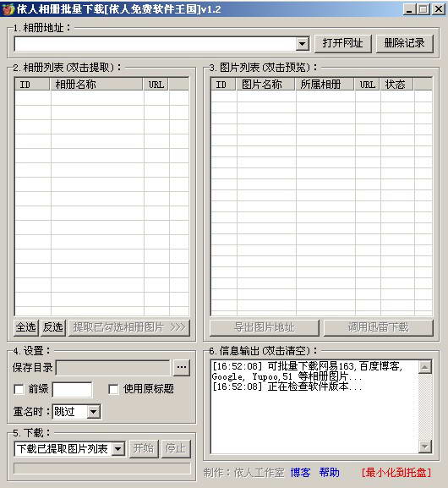This screenshot has width=448, height=488.
Task: Enable the 前缀 checkbox
Action: click(19, 389)
